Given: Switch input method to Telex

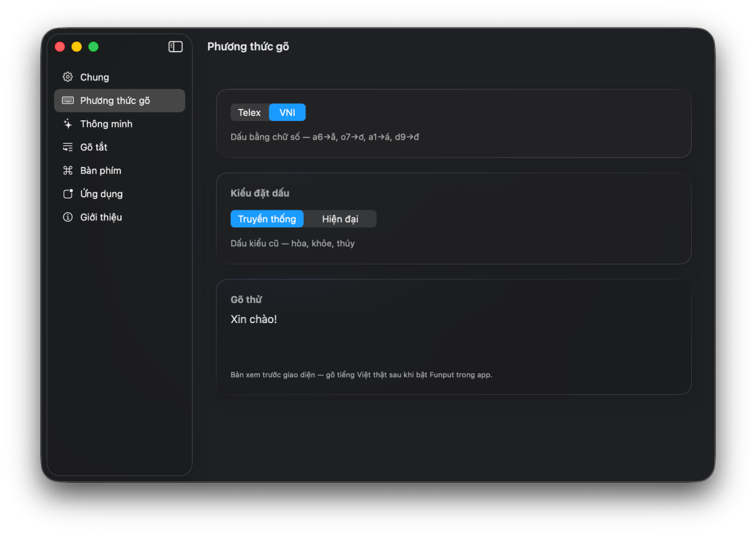Looking at the screenshot, I should pos(249,112).
